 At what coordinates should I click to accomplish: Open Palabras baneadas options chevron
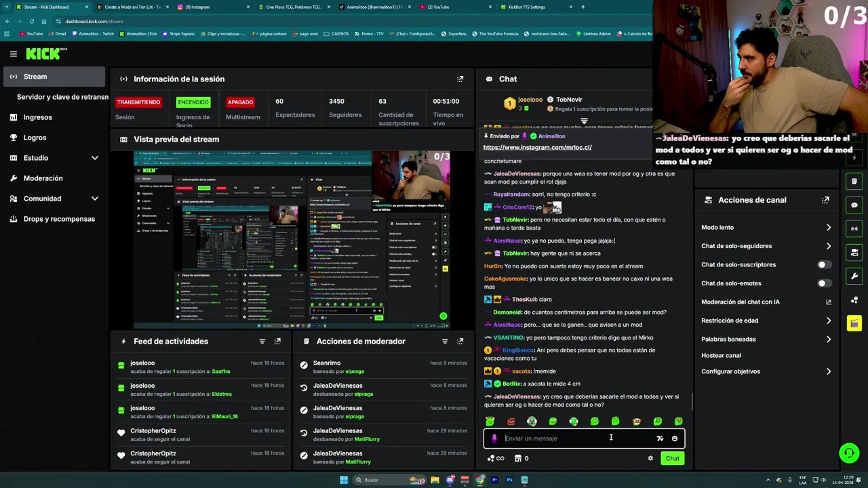[x=828, y=339]
